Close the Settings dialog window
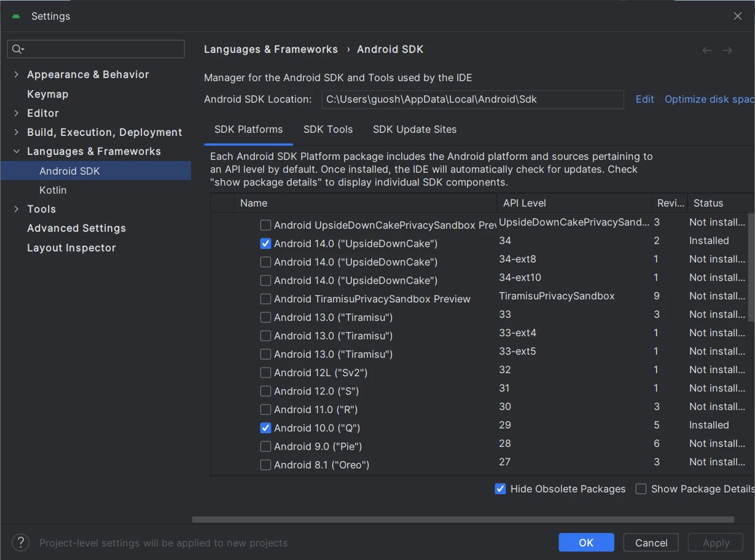This screenshot has height=560, width=755. coord(737,16)
